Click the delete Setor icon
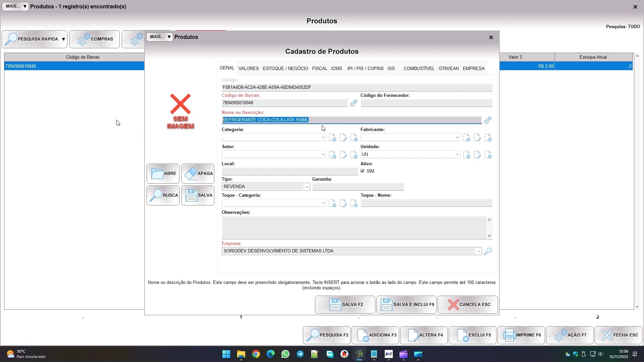This screenshot has width=644, height=362. [354, 155]
